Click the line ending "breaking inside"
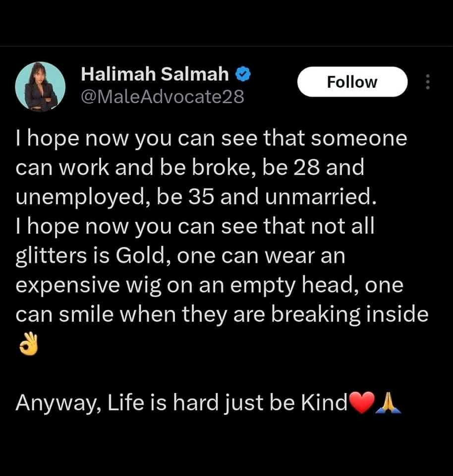 pyautogui.click(x=222, y=315)
